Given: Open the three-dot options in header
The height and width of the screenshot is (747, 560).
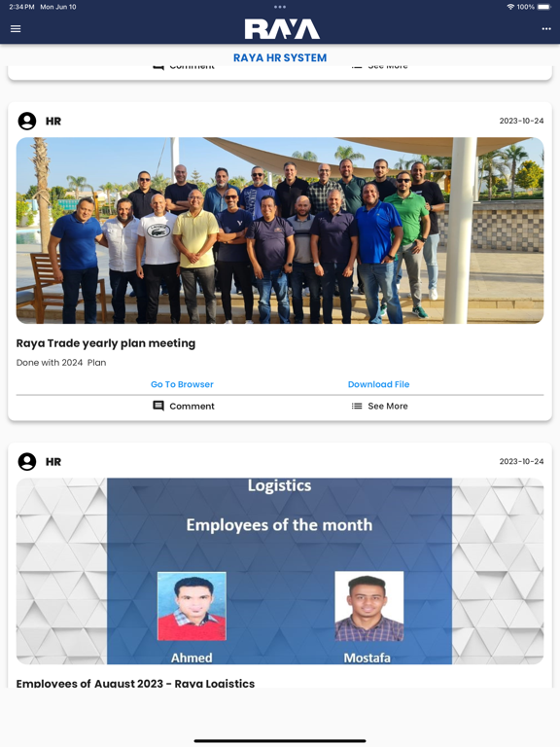Looking at the screenshot, I should [546, 28].
